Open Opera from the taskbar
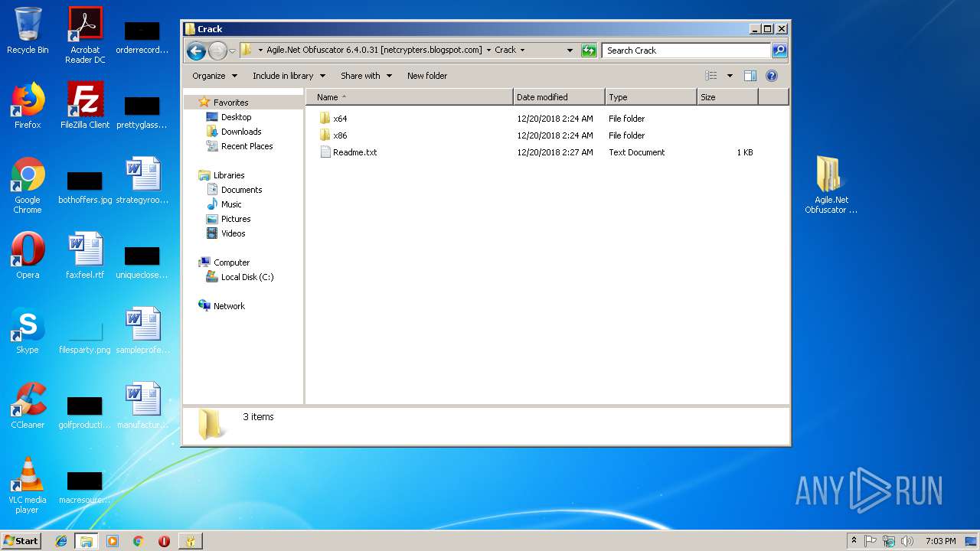980x551 pixels. point(164,541)
